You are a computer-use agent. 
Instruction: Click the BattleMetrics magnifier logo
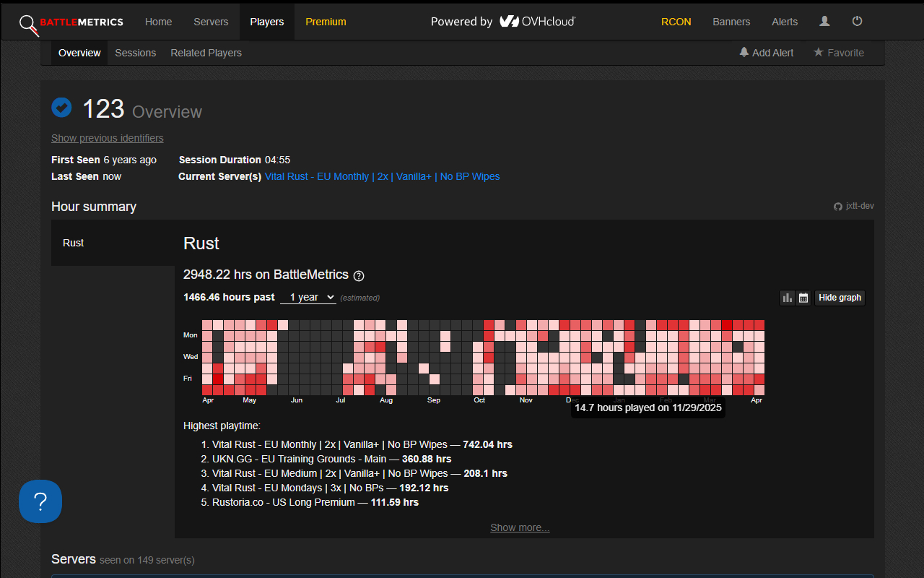[29, 25]
